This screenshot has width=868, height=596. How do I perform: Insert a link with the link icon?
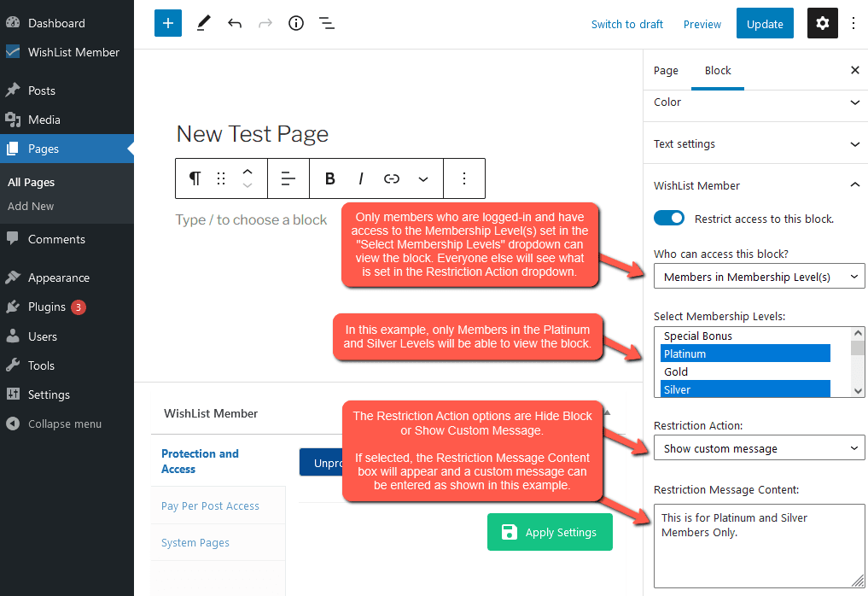point(392,178)
